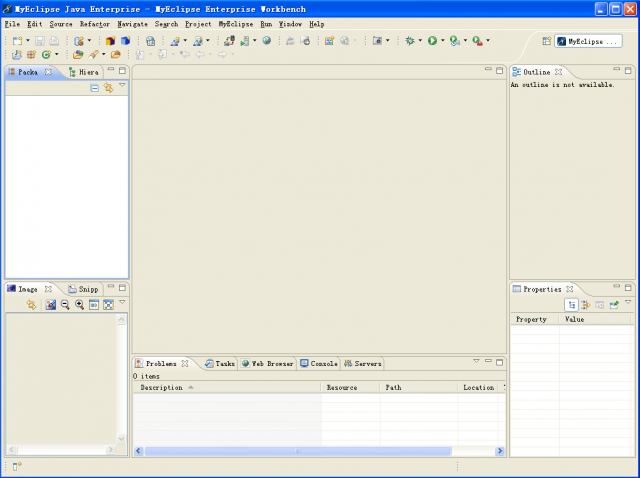Open the New wizard dropdown arrow
The image size is (640, 478).
pyautogui.click(x=28, y=41)
